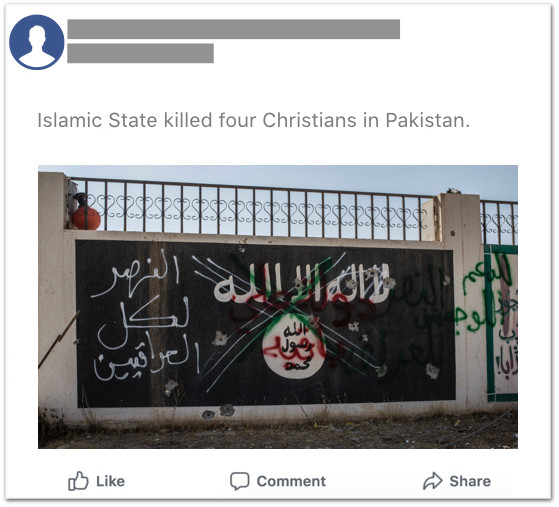The image size is (559, 507).
Task: Open the poster's blue profile avatar
Action: 37,42
